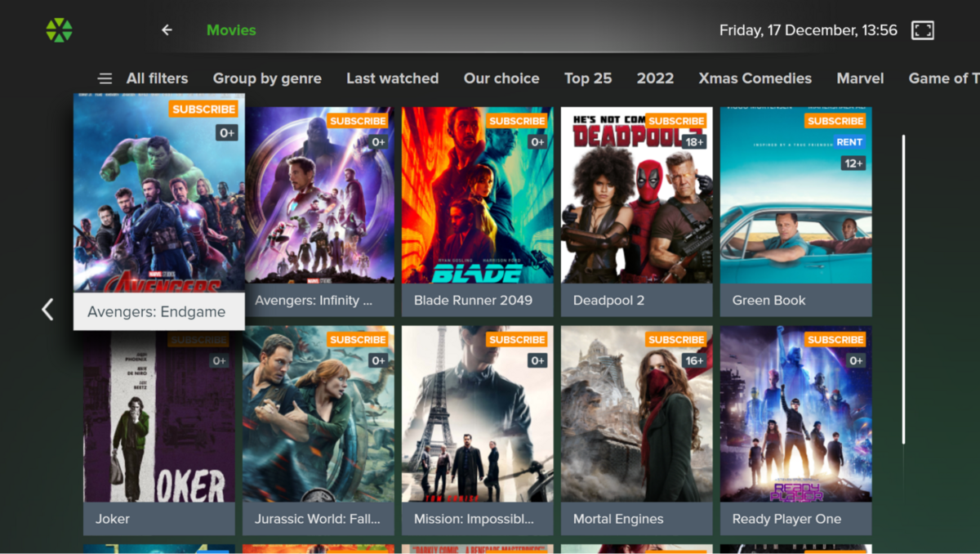Click Subscribe badge on Jurassic World
The image size is (980, 554).
click(358, 339)
